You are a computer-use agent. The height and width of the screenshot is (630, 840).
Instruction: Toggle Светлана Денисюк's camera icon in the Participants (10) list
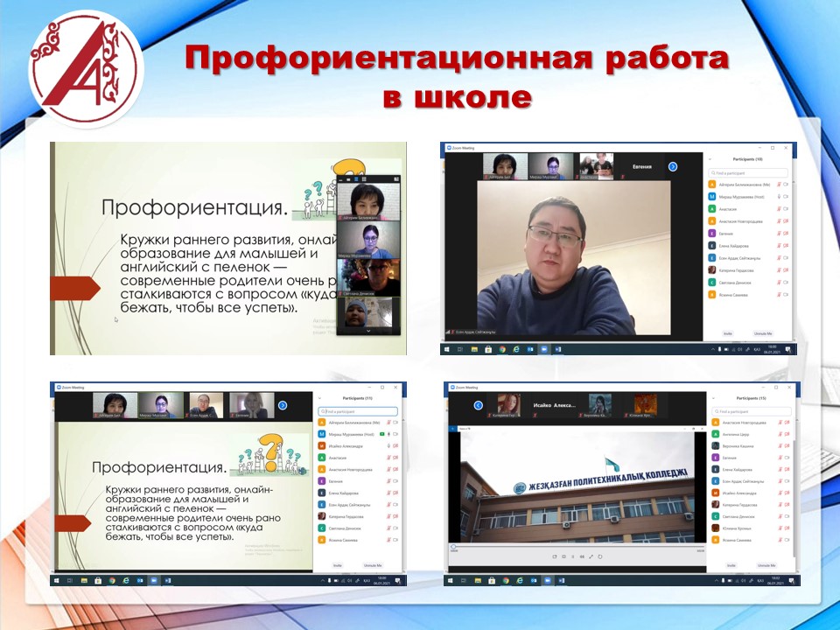click(786, 283)
